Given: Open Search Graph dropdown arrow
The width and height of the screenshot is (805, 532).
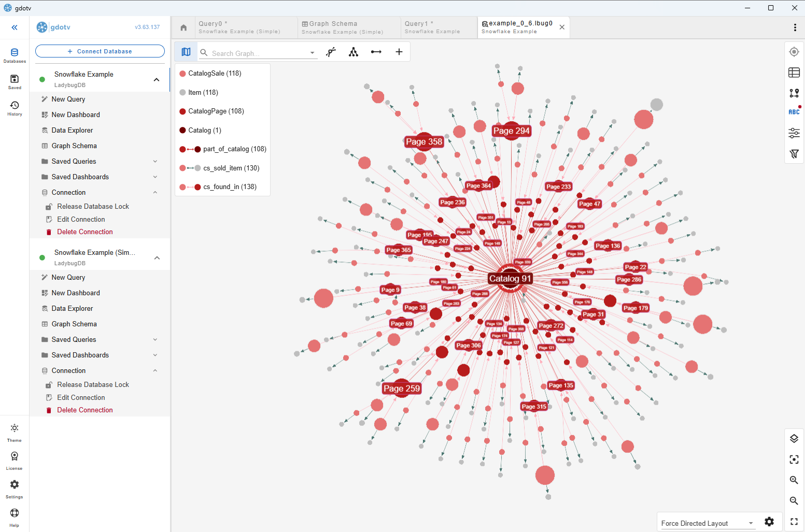Looking at the screenshot, I should (312, 53).
